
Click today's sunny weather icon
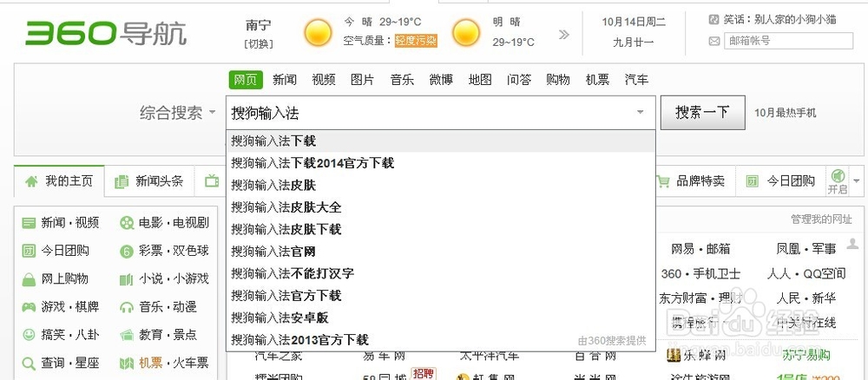point(319,33)
